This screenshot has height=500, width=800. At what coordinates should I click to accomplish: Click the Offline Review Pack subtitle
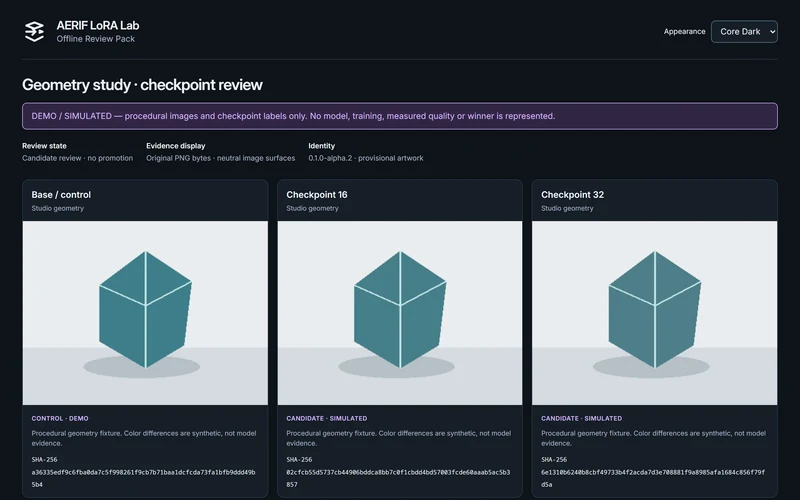click(95, 39)
